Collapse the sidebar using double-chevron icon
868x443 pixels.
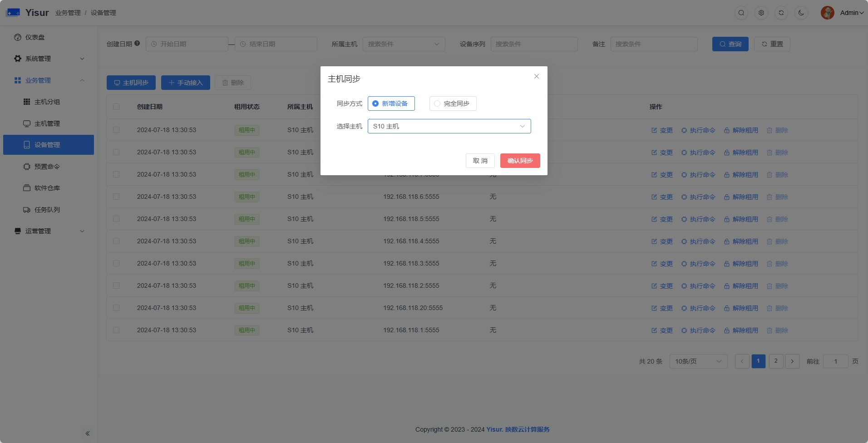88,433
